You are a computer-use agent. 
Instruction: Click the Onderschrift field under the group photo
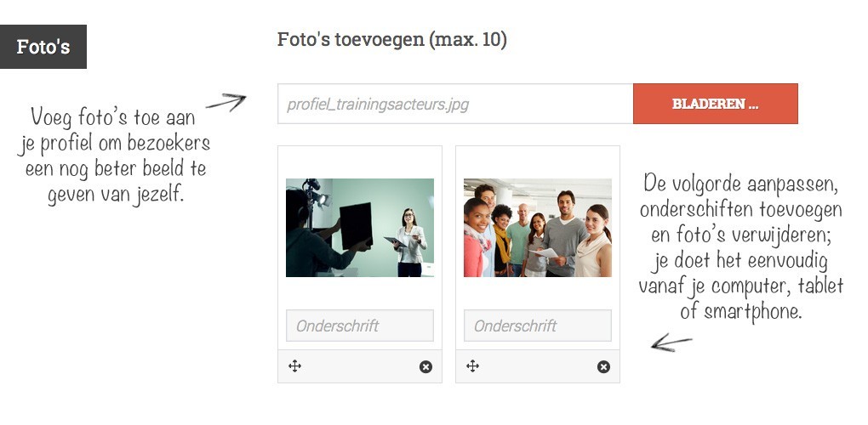point(538,326)
